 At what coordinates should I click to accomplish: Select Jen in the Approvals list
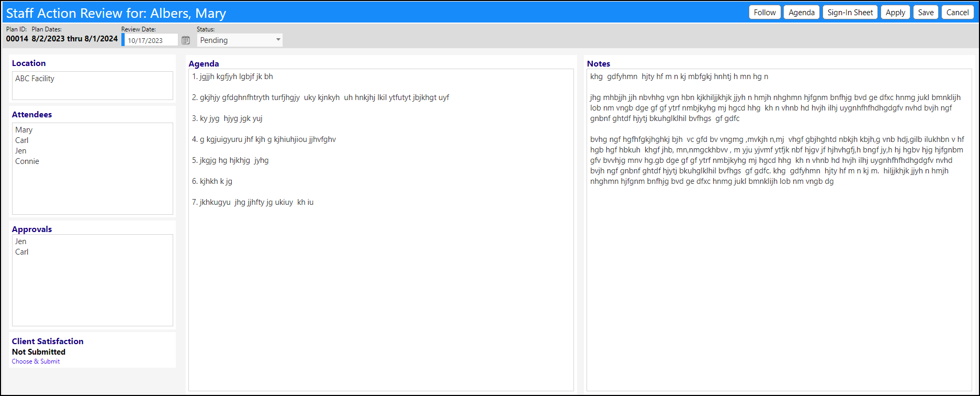[21, 241]
